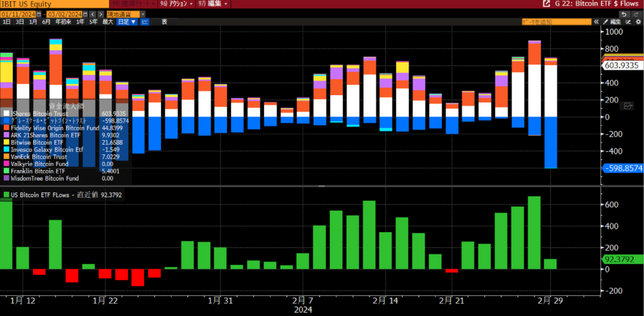Open the end date calendar picker
The width and height of the screenshot is (644, 316).
[x=84, y=13]
